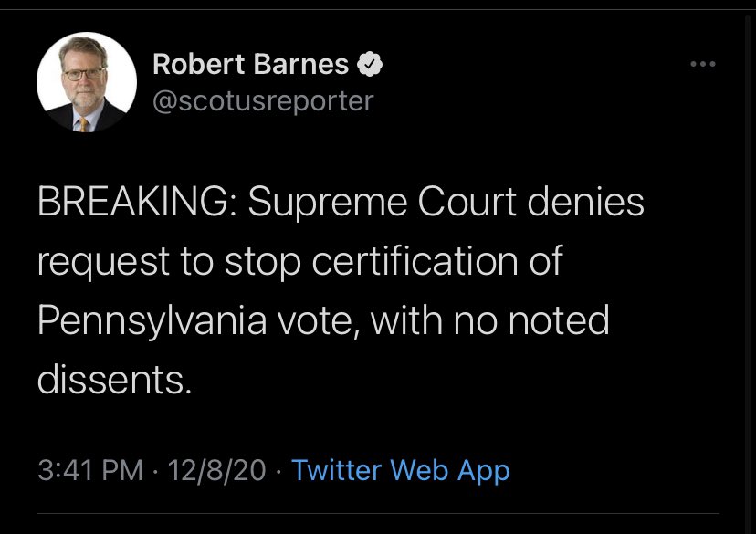Click the blue verified checkmark badge
The height and width of the screenshot is (534, 756).
370,64
